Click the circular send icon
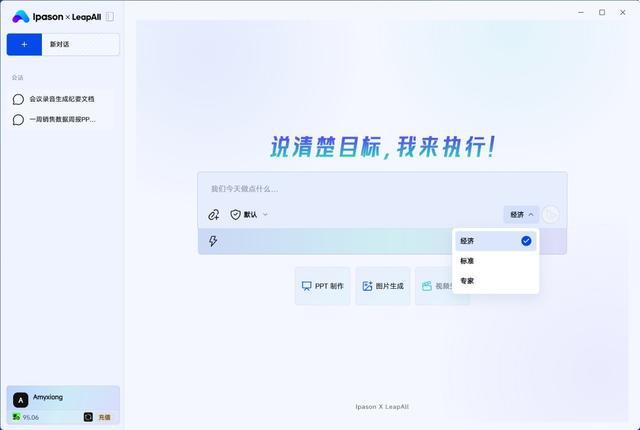 550,214
